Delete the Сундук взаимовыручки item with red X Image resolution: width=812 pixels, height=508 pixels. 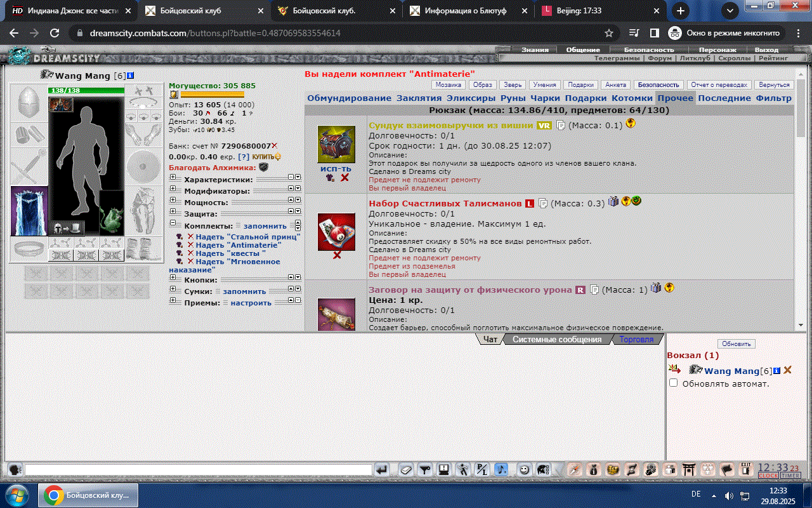(344, 178)
